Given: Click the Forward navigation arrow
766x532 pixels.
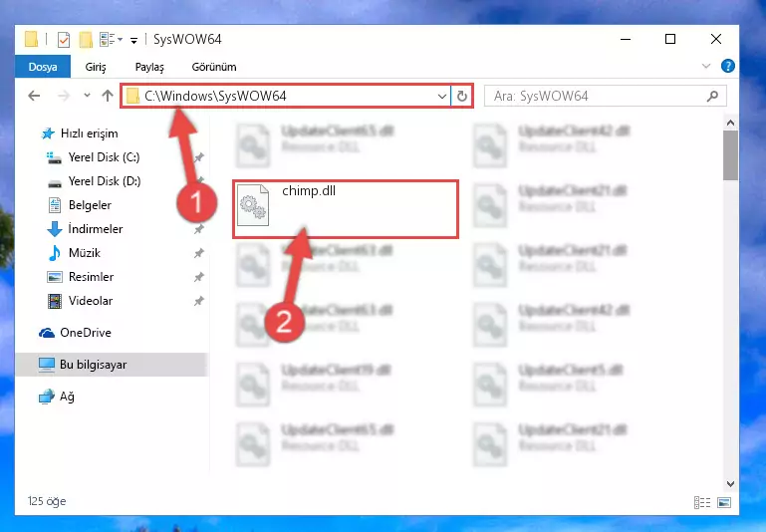Looking at the screenshot, I should click(x=64, y=96).
